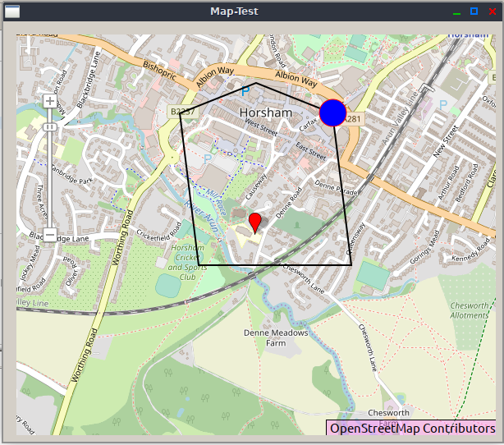The image size is (504, 445).
Task: Click the parking P icon near Albion Way
Action: 245,93
